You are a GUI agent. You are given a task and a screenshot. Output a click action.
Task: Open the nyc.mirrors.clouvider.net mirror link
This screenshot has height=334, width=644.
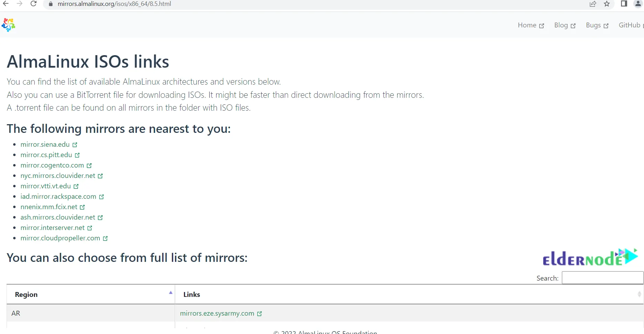click(x=58, y=175)
